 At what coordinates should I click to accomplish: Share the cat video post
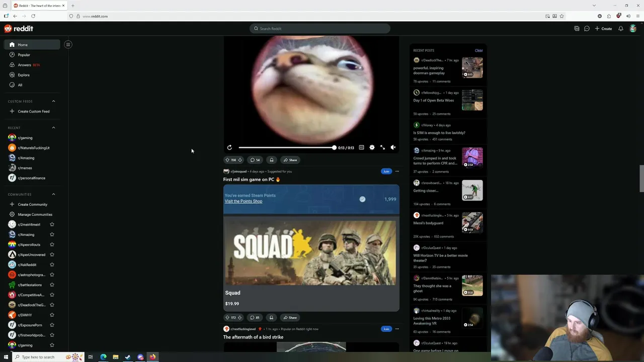[290, 160]
